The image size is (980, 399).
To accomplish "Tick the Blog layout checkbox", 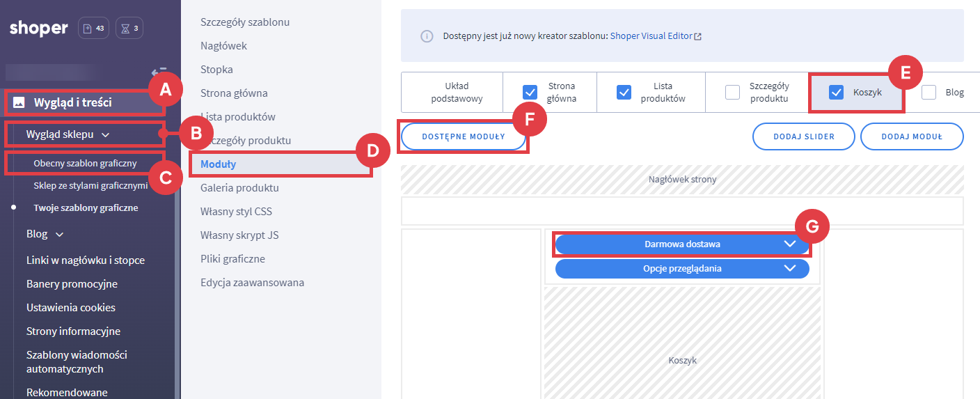I will click(928, 92).
